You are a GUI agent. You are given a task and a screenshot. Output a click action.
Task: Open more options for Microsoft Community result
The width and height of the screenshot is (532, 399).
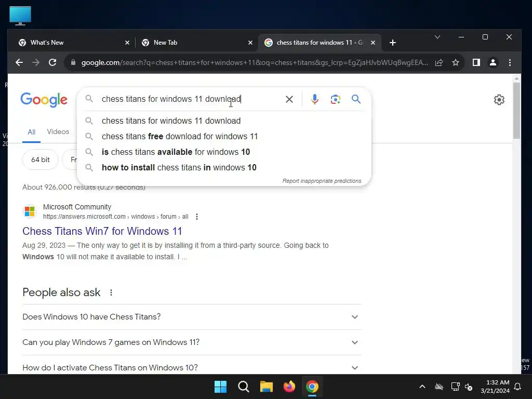[197, 217]
